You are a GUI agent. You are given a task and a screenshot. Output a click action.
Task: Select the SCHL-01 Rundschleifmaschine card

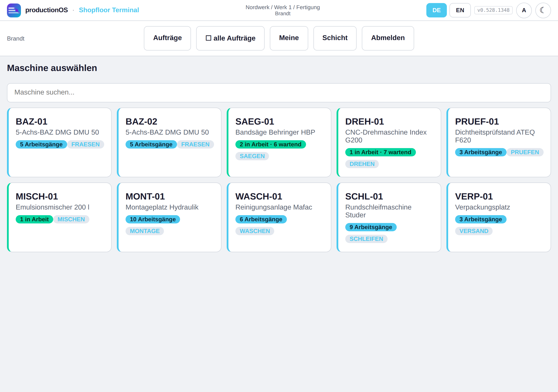[x=389, y=217]
